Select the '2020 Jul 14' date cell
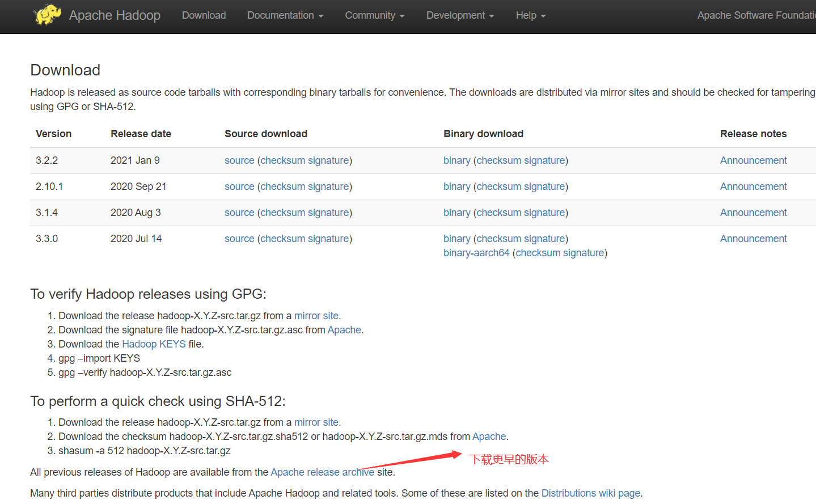Image resolution: width=816 pixels, height=504 pixels. point(136,239)
